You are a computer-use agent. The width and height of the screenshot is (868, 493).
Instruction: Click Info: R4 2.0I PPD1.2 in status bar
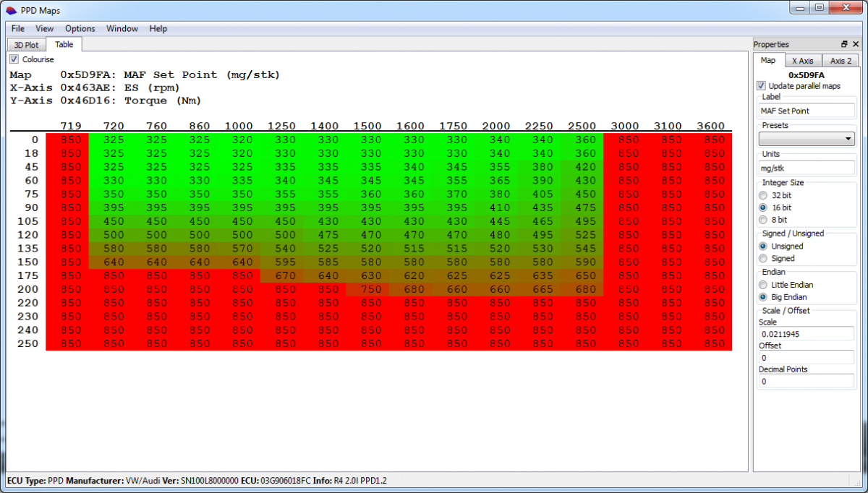coord(350,481)
